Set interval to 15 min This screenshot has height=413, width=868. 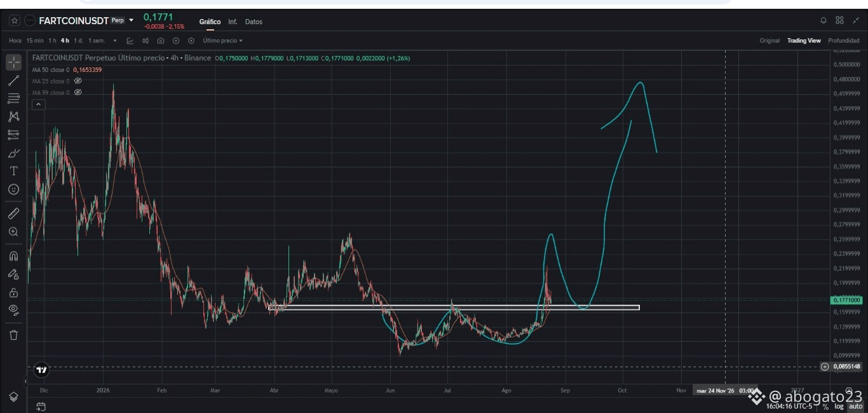tap(34, 41)
